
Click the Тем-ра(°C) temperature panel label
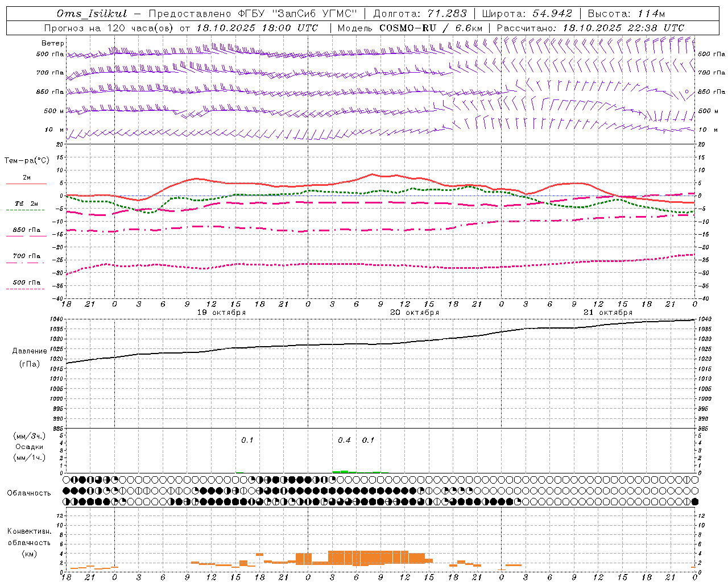click(x=27, y=161)
